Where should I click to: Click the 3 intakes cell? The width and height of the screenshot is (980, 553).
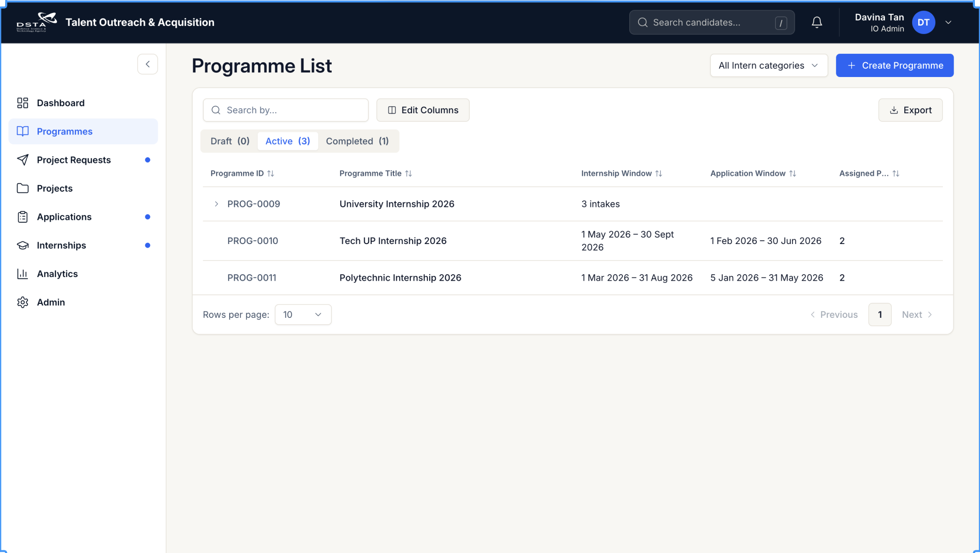pyautogui.click(x=600, y=204)
